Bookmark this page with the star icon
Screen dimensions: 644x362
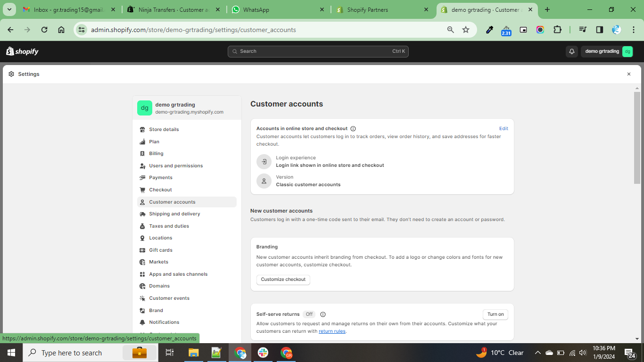click(x=466, y=30)
